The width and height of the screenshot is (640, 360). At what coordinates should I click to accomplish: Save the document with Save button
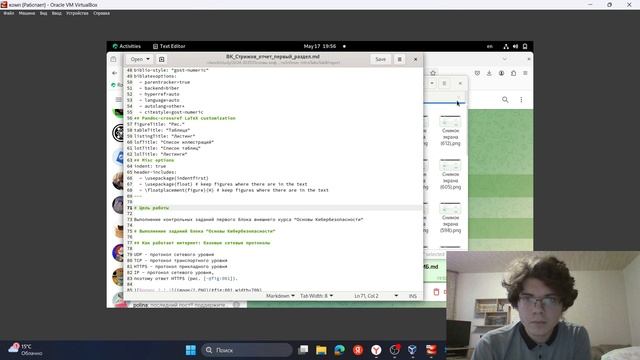point(380,59)
